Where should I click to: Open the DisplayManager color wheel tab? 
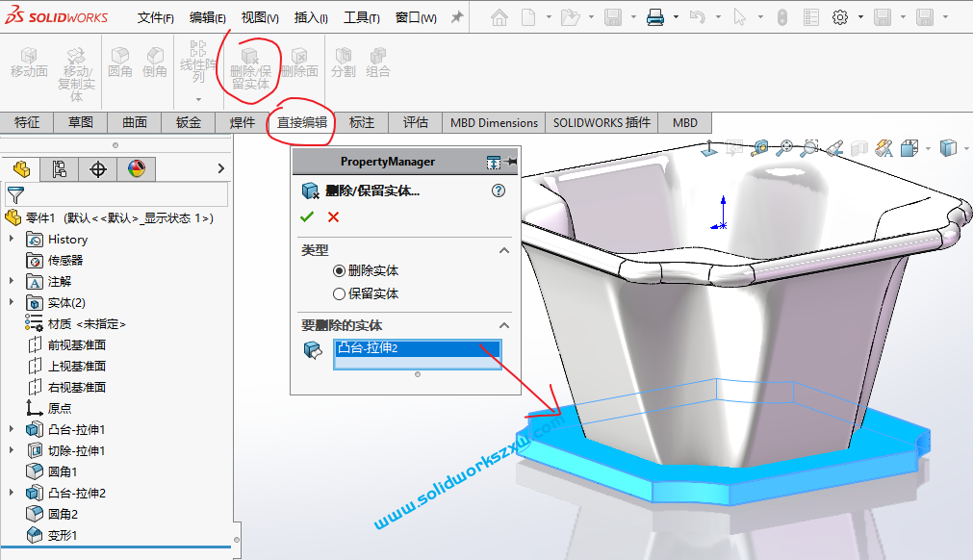(136, 169)
